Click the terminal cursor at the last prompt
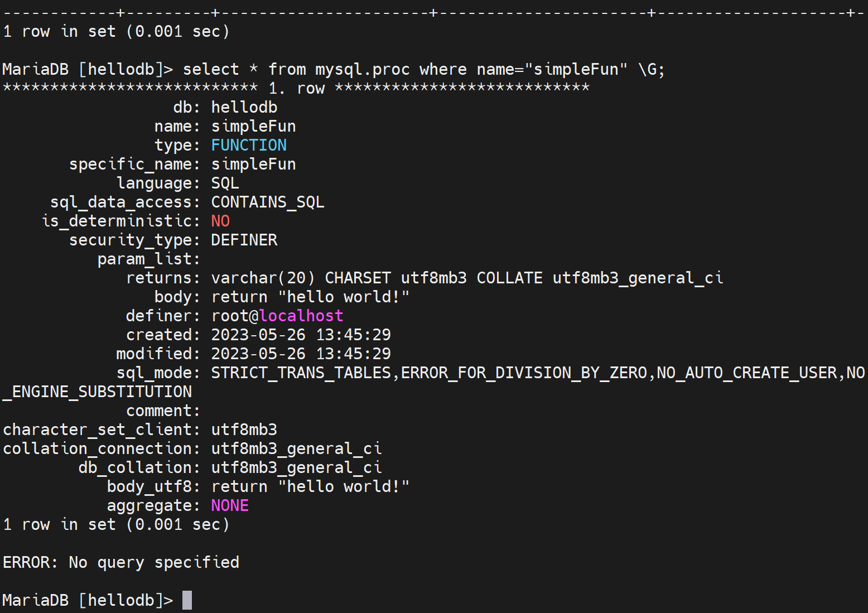The height and width of the screenshot is (613, 868). click(x=187, y=600)
